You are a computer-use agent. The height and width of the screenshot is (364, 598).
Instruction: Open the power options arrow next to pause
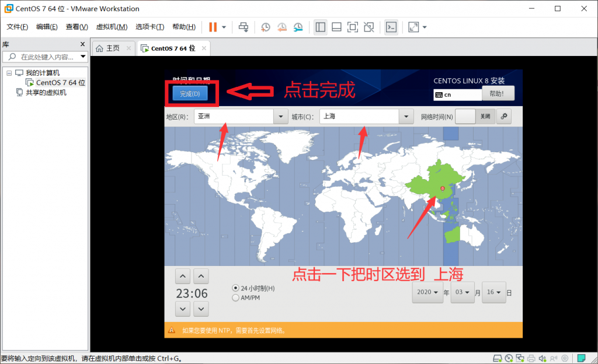point(224,27)
